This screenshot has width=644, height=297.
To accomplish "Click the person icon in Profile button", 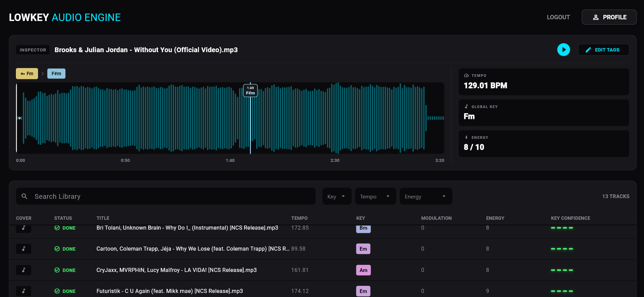I will coord(596,17).
